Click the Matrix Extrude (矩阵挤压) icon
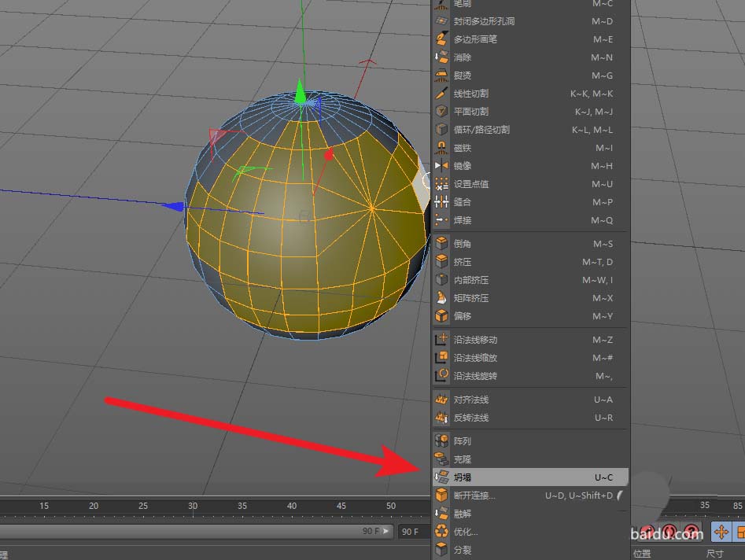The width and height of the screenshot is (745, 560). [442, 298]
